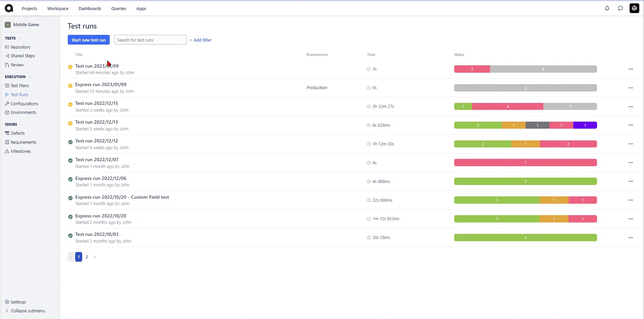The width and height of the screenshot is (644, 319).
Task: Open the Mobile Game project icon
Action: [8, 25]
